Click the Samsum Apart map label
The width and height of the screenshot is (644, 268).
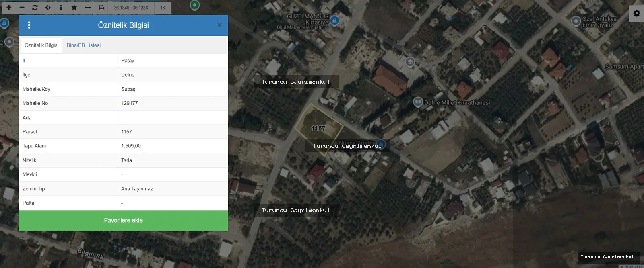point(624,67)
